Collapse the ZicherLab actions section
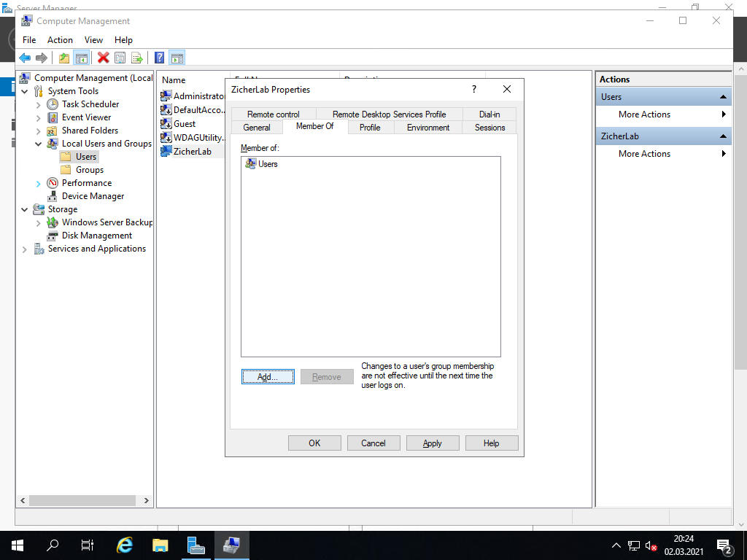 pyautogui.click(x=723, y=136)
